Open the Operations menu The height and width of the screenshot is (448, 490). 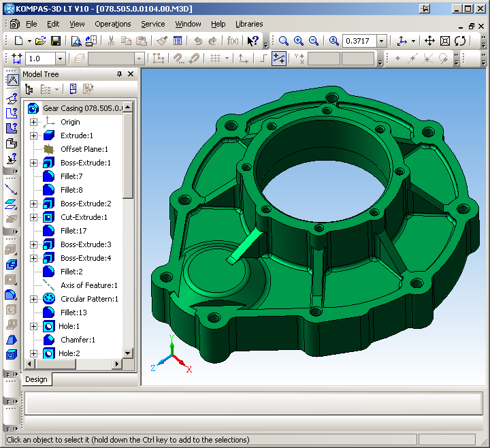(113, 24)
